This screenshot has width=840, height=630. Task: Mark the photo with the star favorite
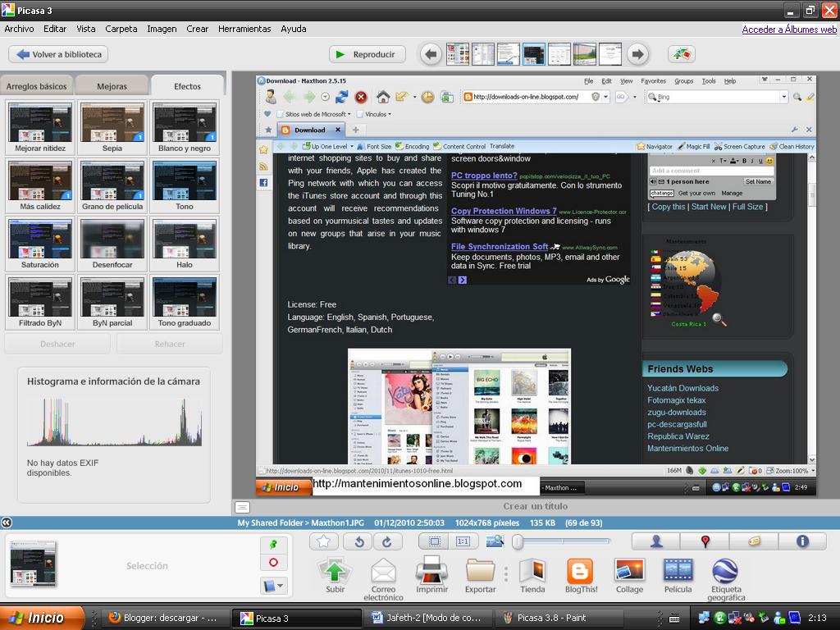323,541
